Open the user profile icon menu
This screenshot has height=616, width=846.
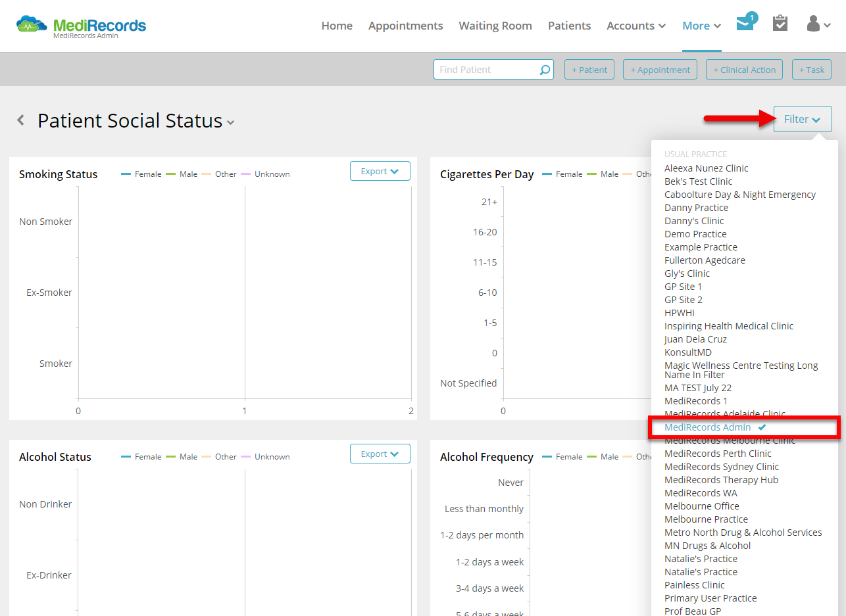tap(818, 24)
